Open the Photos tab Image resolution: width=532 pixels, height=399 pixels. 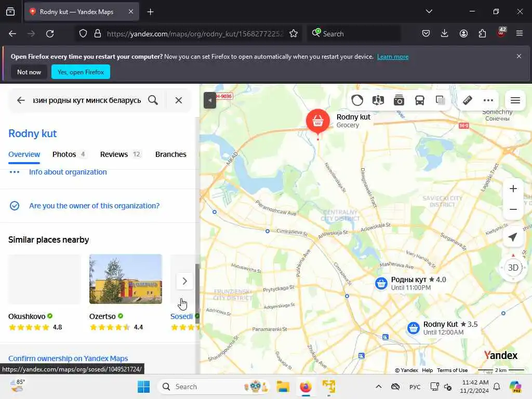[x=69, y=154]
